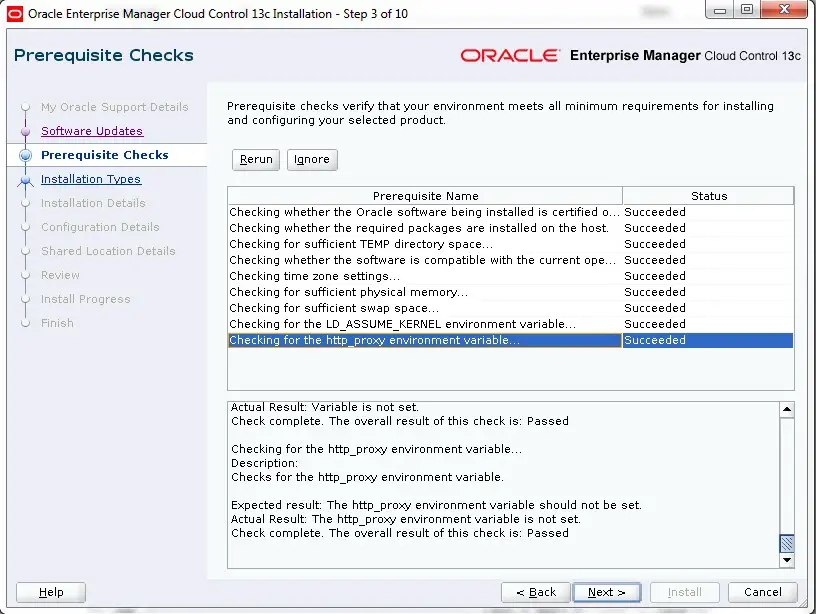
Task: Open Installation Types step link
Action: [91, 179]
